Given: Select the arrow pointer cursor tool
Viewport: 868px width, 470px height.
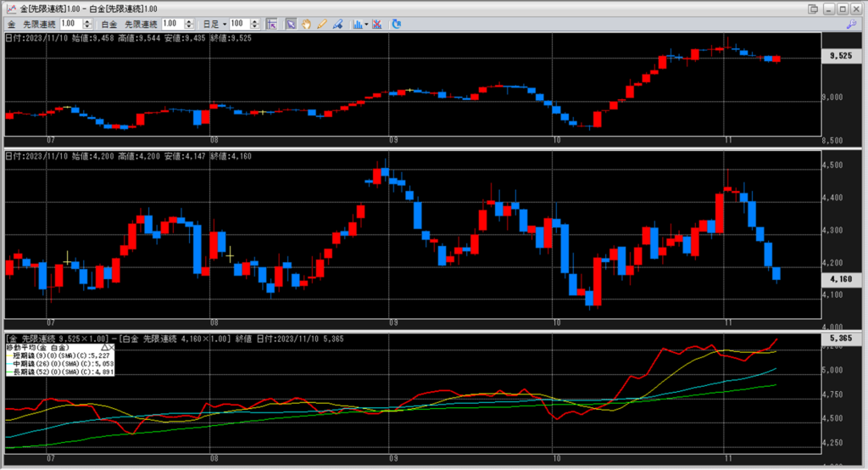Looking at the screenshot, I should [x=290, y=24].
